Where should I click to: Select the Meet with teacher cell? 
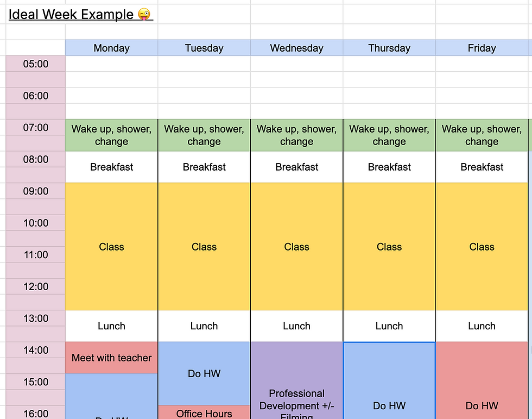pos(112,358)
